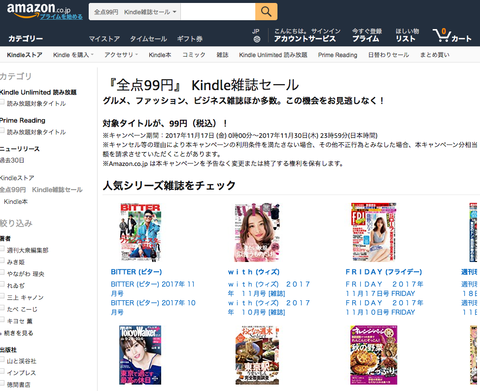The height and width of the screenshot is (391, 480).
Task: Expand アクセサリ submenu
Action: [121, 55]
